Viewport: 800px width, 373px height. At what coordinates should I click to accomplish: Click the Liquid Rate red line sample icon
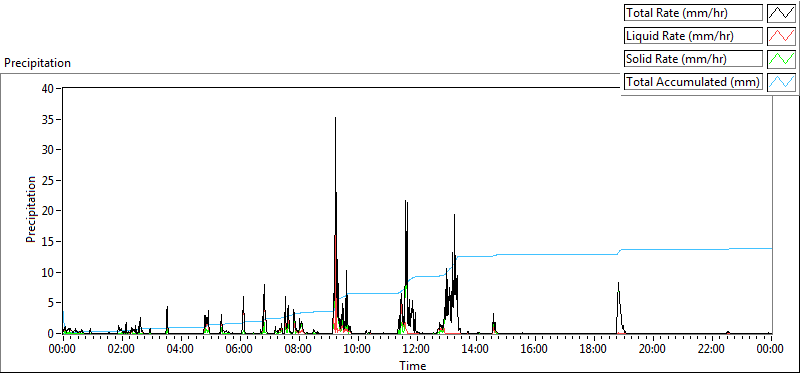(x=781, y=36)
